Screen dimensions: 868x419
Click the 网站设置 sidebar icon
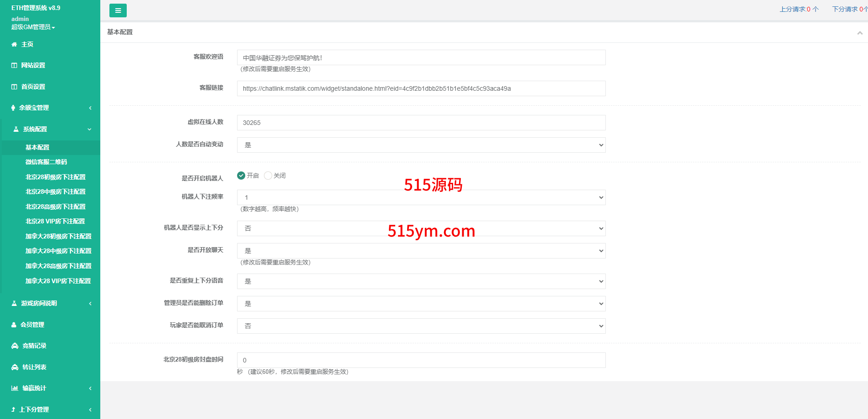coord(14,66)
